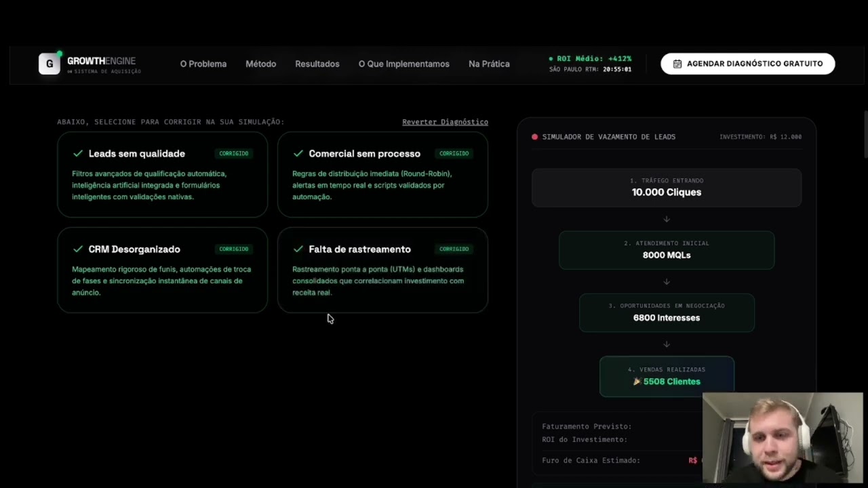This screenshot has height=488, width=868.
Task: Click the ROI Médio +412% text
Action: [594, 59]
